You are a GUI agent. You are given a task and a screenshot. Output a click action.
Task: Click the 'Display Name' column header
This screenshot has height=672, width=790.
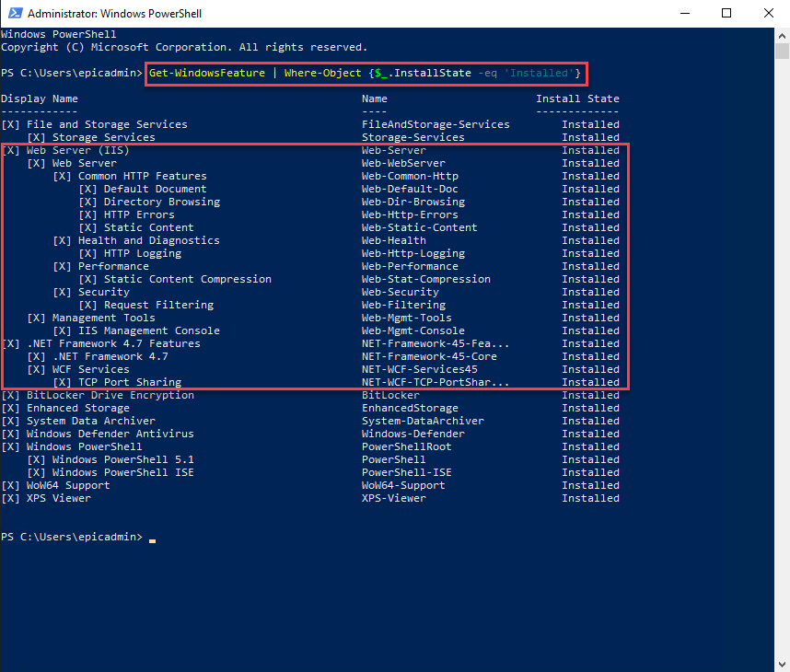(40, 98)
